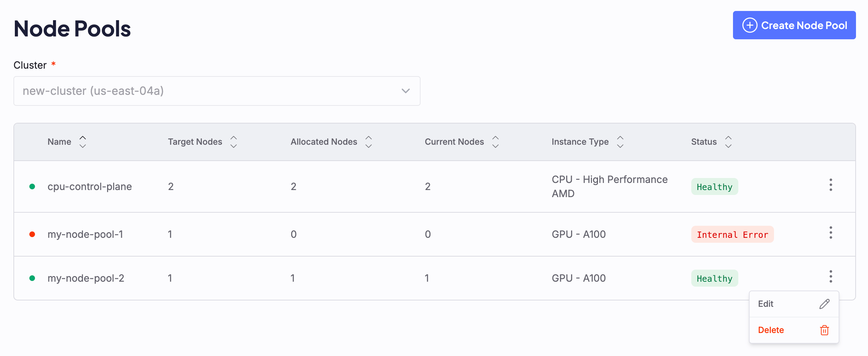This screenshot has width=868, height=356.
Task: Click Current Nodes value 1 for my-node-pool-2
Action: click(x=427, y=278)
